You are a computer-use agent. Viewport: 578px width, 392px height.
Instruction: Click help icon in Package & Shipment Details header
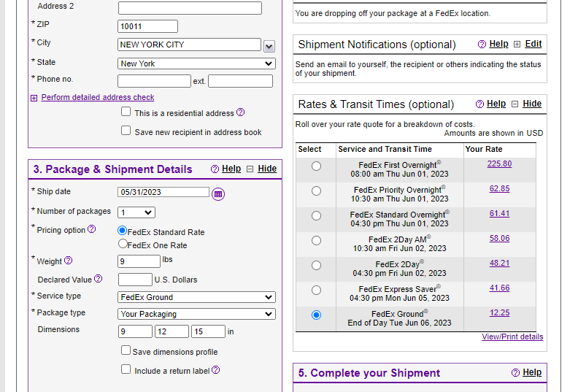point(215,169)
